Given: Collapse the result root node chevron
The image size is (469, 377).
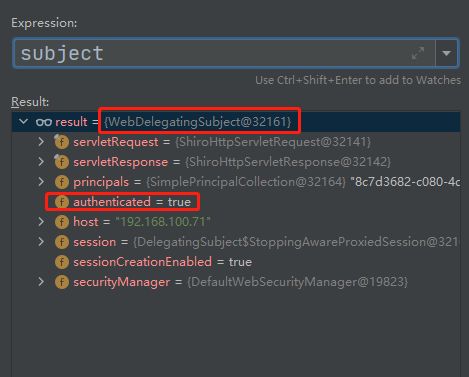Looking at the screenshot, I should [23, 121].
